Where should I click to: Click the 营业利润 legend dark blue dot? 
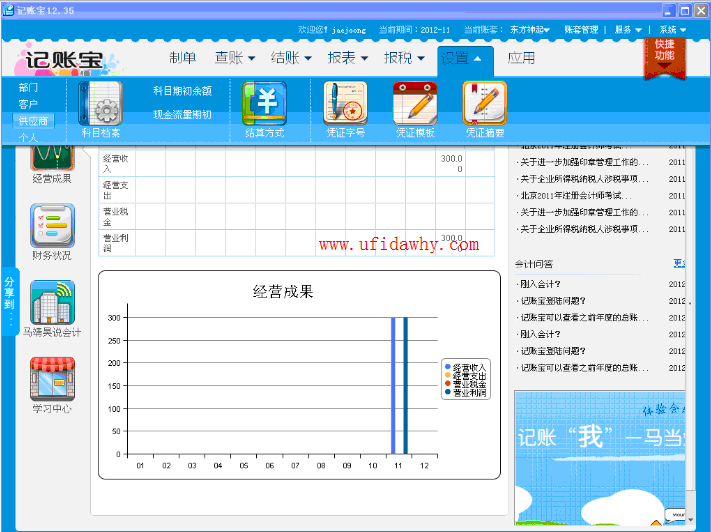[x=448, y=392]
